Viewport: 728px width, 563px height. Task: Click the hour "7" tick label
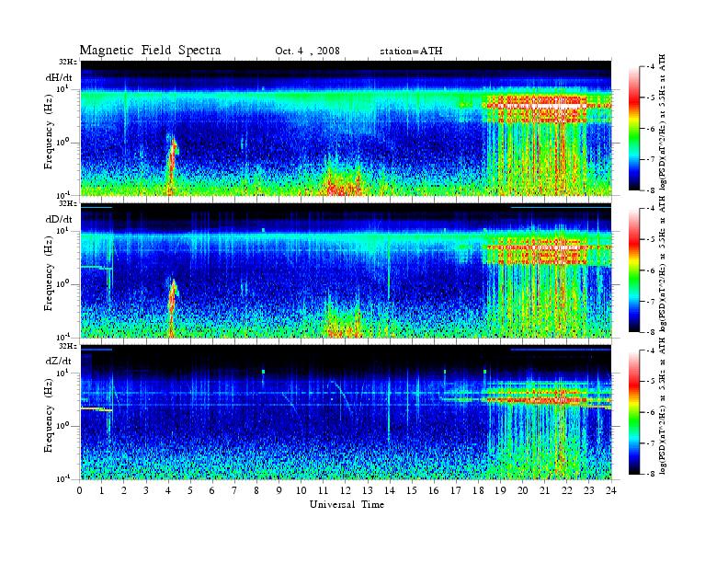click(235, 491)
